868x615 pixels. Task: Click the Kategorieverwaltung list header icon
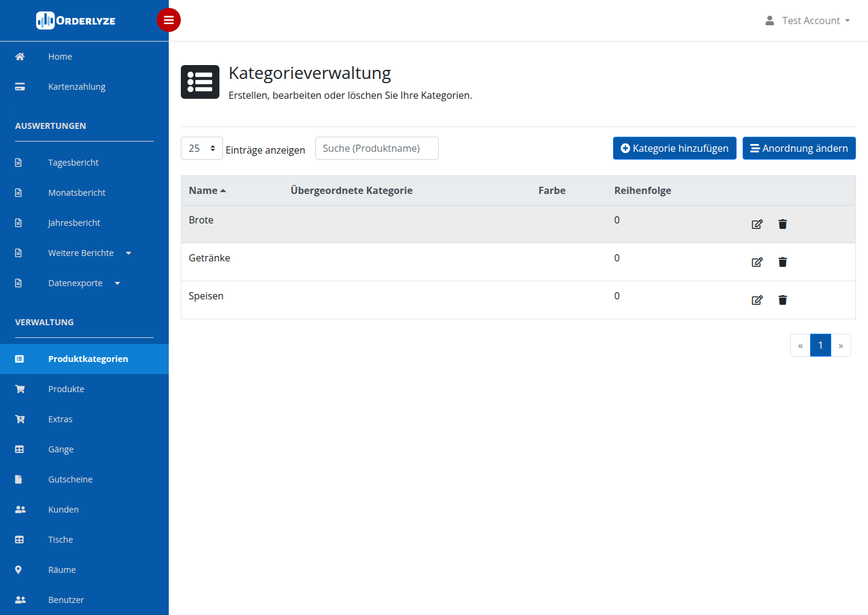200,82
